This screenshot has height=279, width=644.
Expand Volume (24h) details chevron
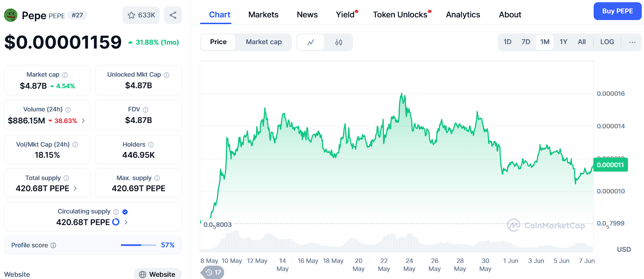[83, 121]
